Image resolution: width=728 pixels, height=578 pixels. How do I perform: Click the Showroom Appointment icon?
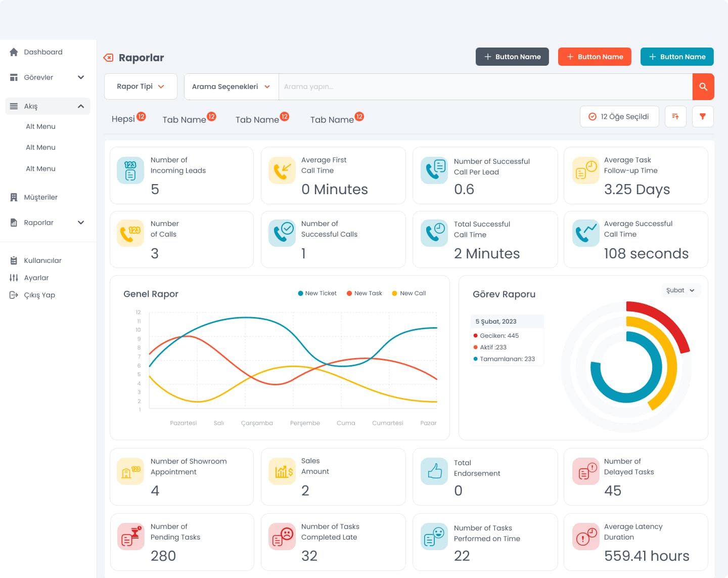[130, 471]
